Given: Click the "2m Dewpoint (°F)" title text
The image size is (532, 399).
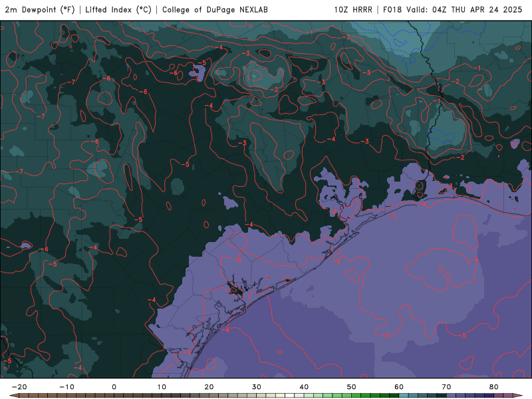Looking at the screenshot, I should (40, 10).
